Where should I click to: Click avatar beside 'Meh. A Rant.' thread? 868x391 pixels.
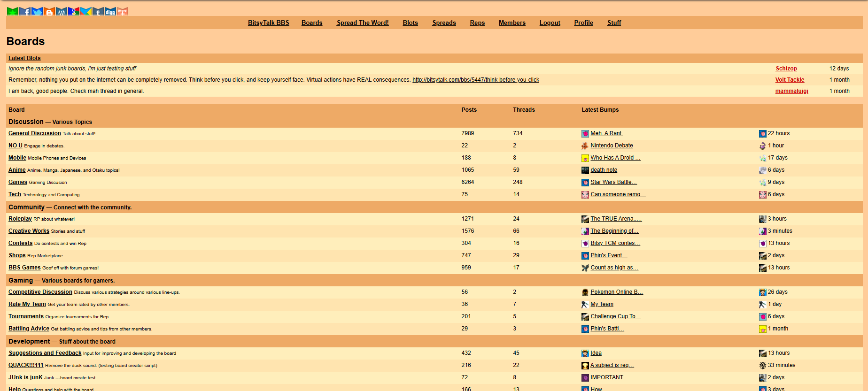(585, 134)
